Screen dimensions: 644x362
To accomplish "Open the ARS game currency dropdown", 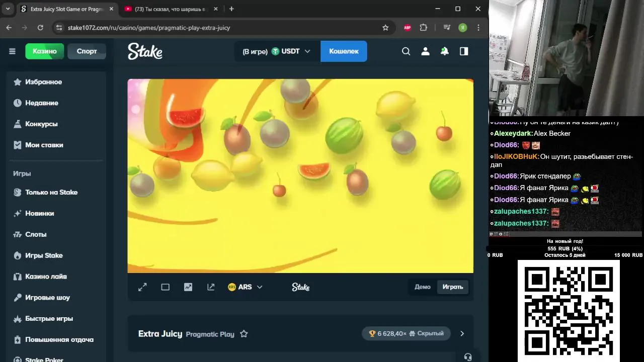I will tap(245, 287).
